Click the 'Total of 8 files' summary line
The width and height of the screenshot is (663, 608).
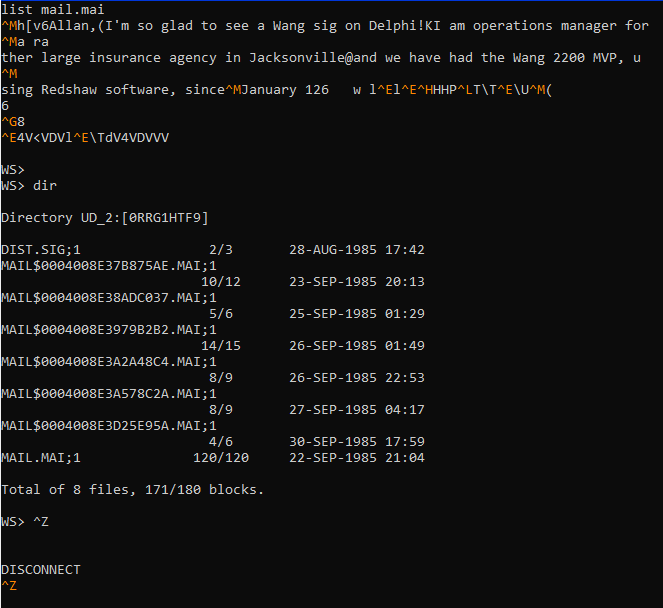[133, 490]
